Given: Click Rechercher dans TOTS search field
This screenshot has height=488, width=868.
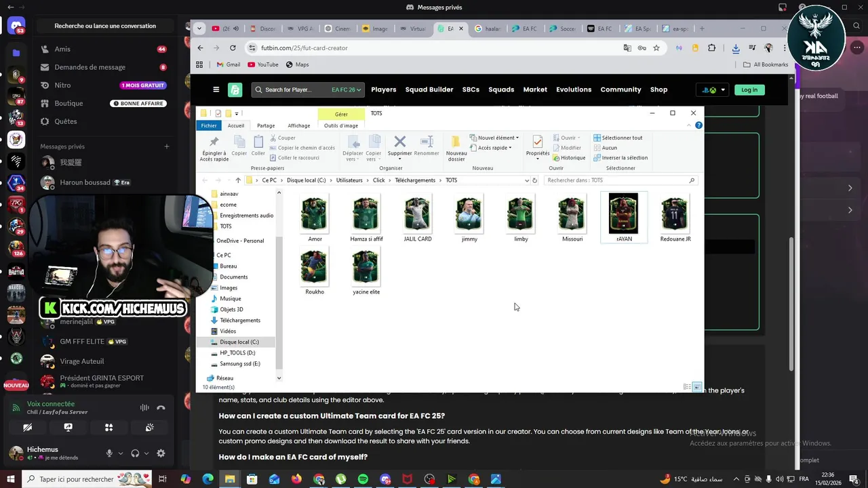Looking at the screenshot, I should tap(620, 180).
